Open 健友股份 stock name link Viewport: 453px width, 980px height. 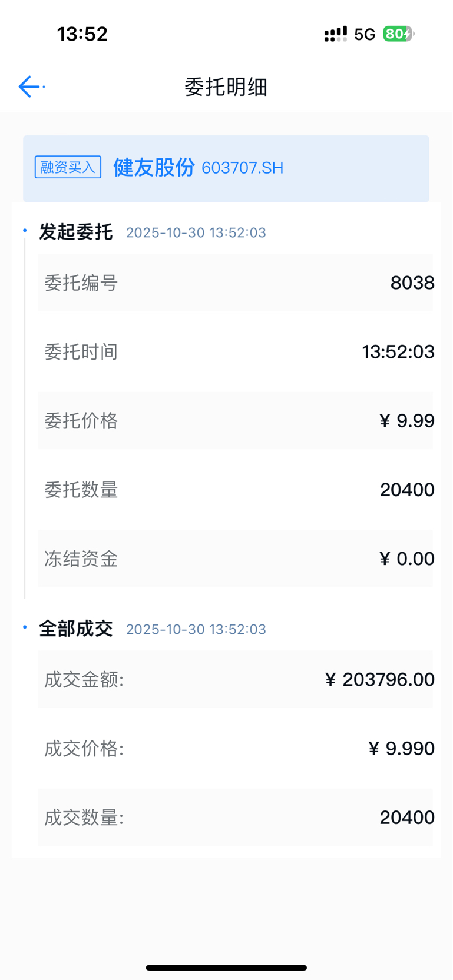click(x=154, y=167)
